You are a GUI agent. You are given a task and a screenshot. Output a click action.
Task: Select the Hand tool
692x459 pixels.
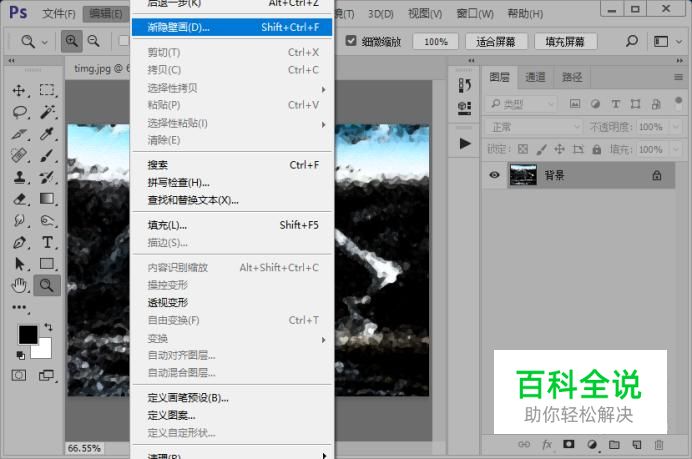(x=19, y=286)
